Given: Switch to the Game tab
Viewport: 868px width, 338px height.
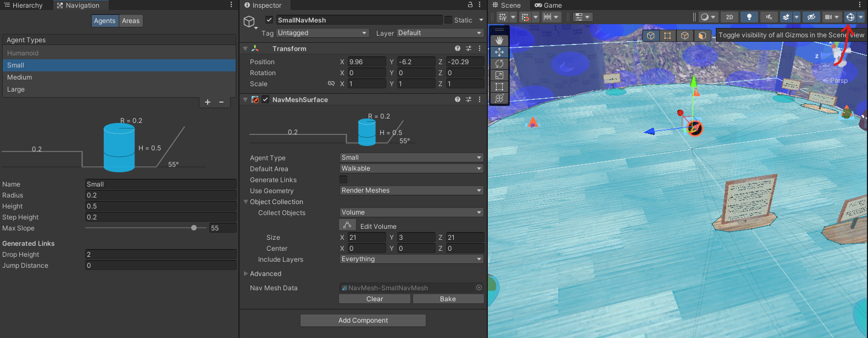Looking at the screenshot, I should 548,5.
